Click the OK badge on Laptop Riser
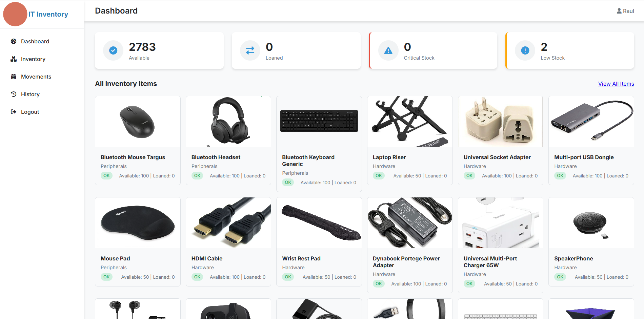Viewport: 644px width, 319px height. (379, 176)
